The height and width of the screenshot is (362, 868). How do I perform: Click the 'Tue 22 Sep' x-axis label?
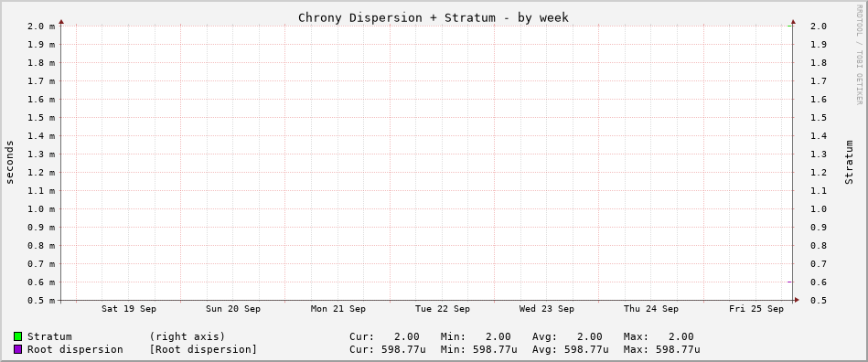tap(443, 309)
